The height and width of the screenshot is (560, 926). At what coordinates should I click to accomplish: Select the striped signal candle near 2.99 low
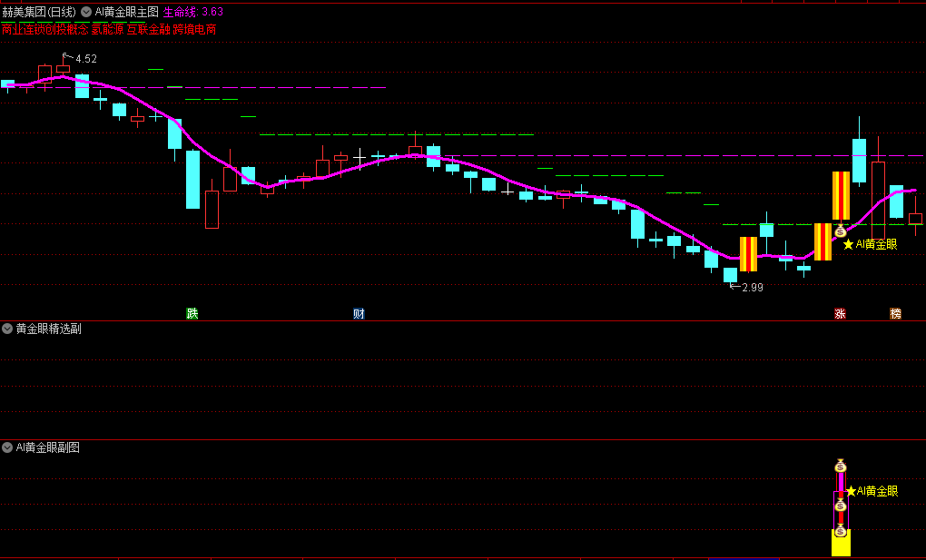(748, 254)
